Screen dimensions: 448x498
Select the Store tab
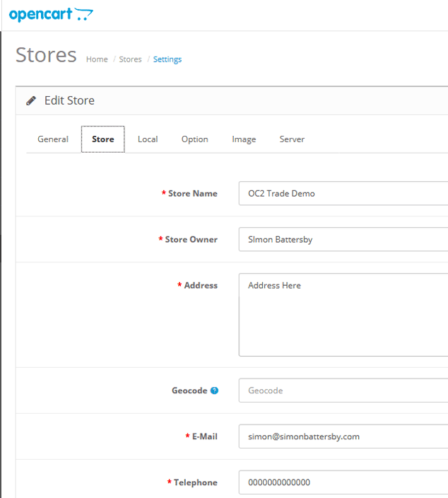[x=102, y=139]
